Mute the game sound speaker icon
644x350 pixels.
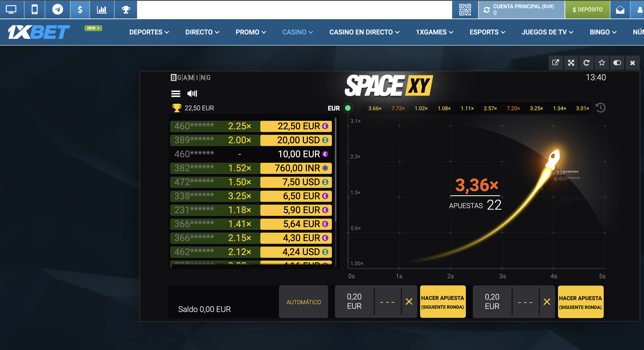pyautogui.click(x=192, y=94)
